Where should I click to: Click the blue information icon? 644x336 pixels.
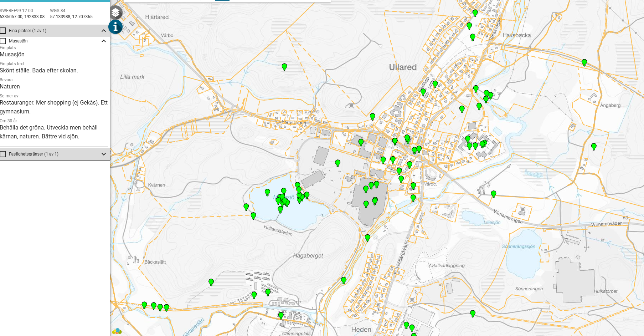(115, 27)
